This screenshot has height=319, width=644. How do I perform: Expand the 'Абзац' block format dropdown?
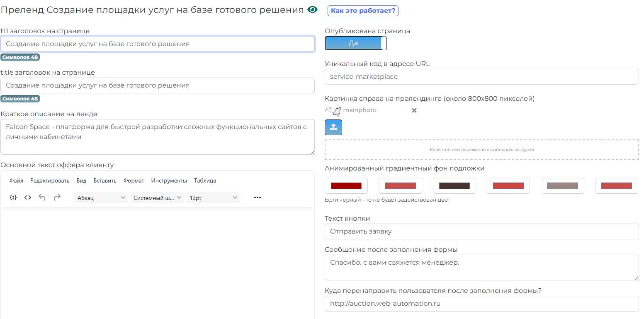(x=101, y=198)
